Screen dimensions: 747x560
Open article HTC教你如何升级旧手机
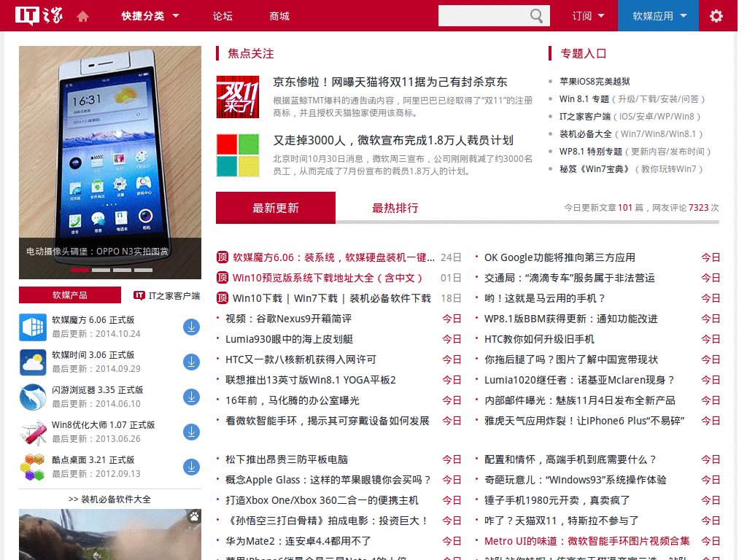tap(539, 339)
